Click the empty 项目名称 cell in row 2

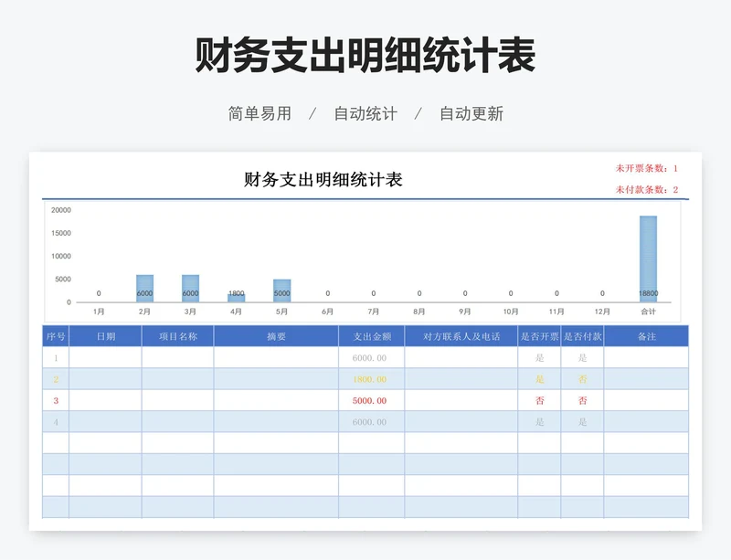tap(178, 379)
